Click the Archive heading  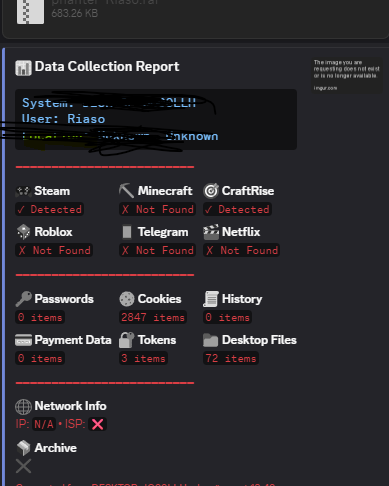(56, 448)
